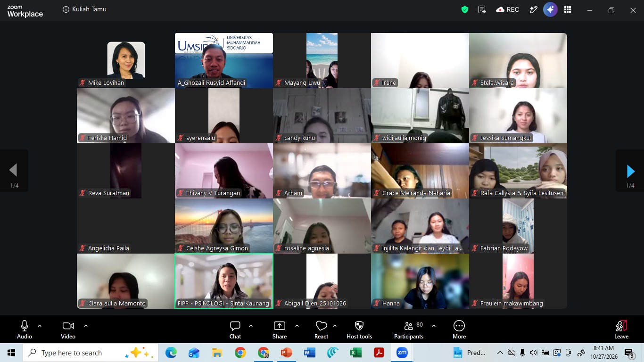This screenshot has width=644, height=362.
Task: Select the active speaker Sinta Kaunang tile
Action: click(224, 281)
